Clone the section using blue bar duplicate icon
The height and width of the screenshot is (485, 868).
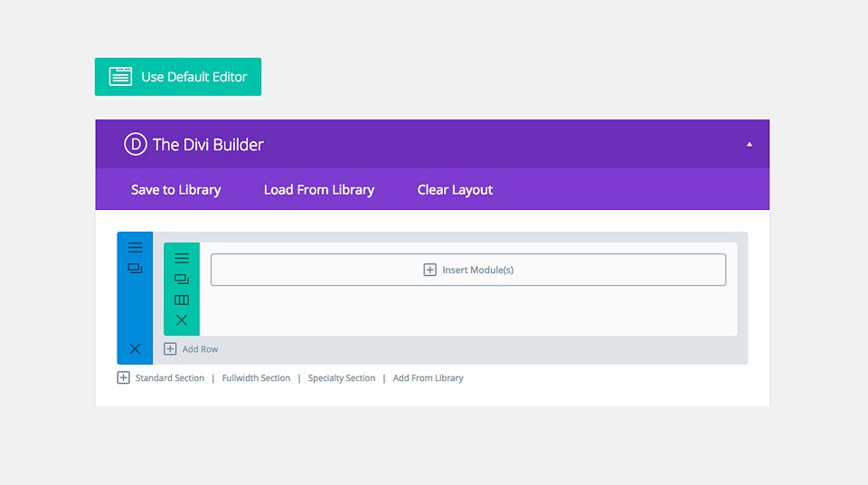click(x=135, y=268)
